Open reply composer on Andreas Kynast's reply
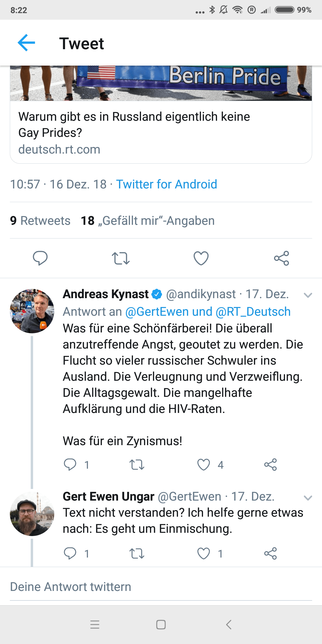Viewport: 322px width, 644px height. coord(71,464)
